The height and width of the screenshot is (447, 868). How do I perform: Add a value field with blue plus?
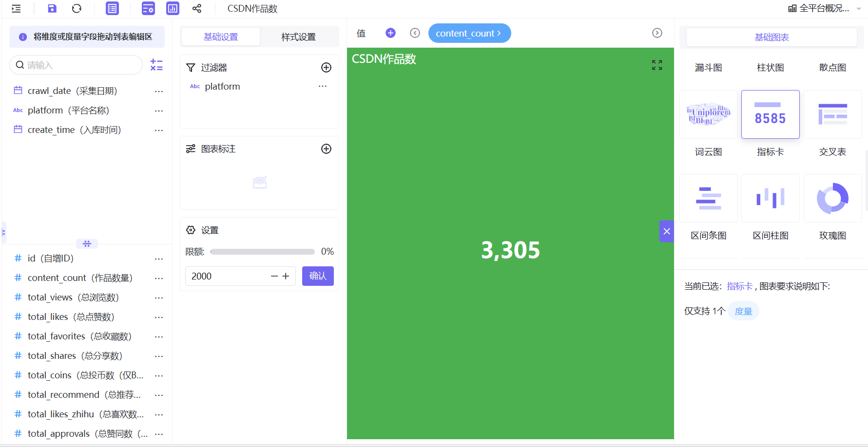point(390,33)
